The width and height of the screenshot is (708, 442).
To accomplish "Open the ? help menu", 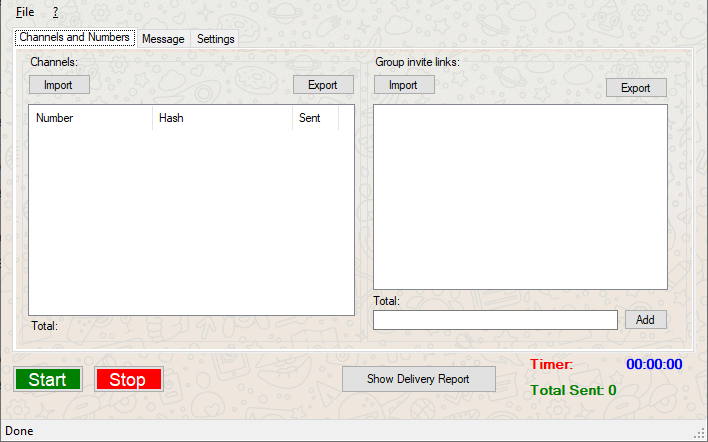I will 55,12.
